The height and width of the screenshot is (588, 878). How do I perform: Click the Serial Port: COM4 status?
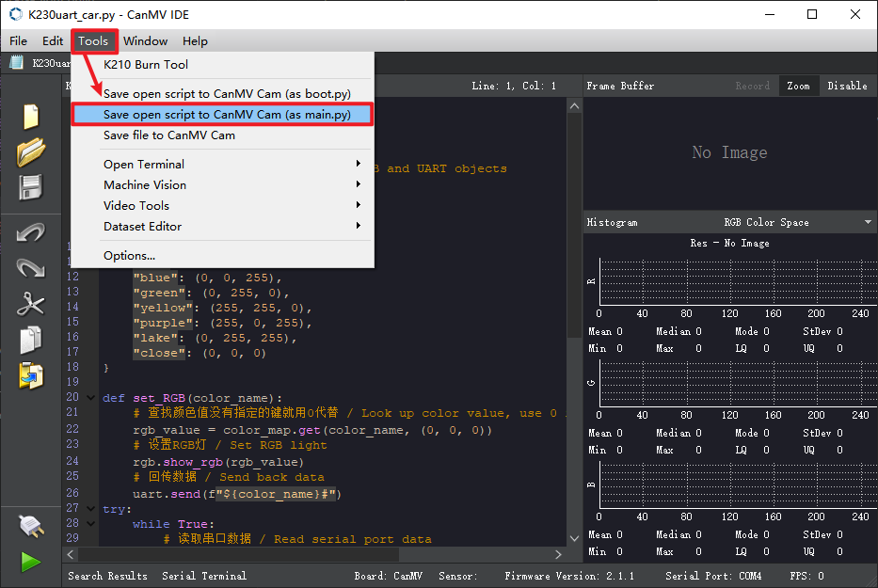713,576
